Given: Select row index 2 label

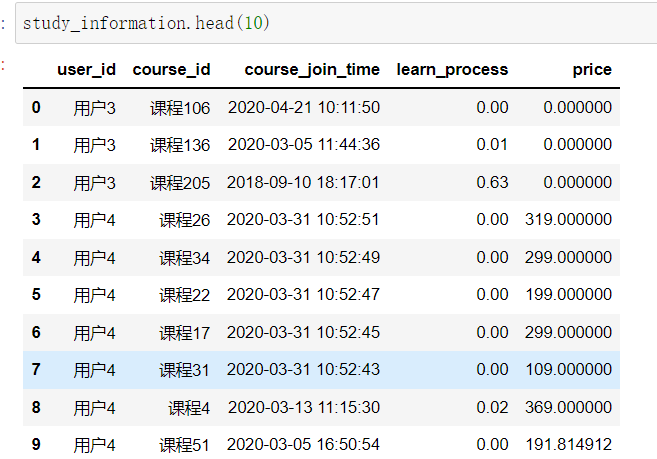Looking at the screenshot, I should point(36,182).
